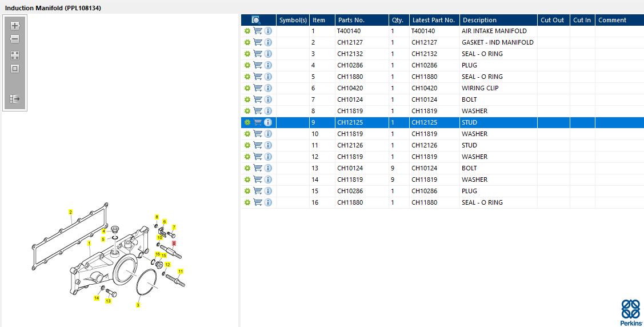Click part number T400140 in Parts No. column

pos(349,31)
